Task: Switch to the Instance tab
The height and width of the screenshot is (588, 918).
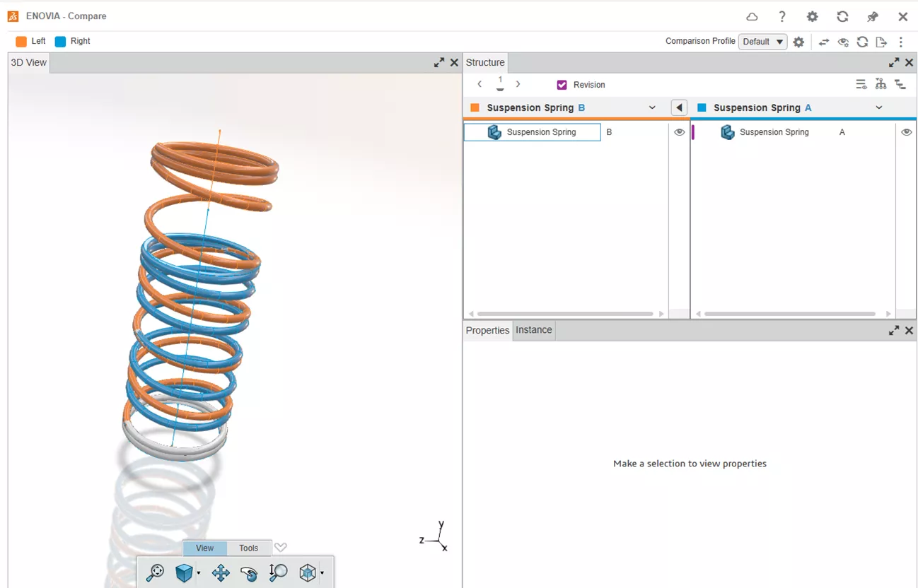Action: [533, 330]
